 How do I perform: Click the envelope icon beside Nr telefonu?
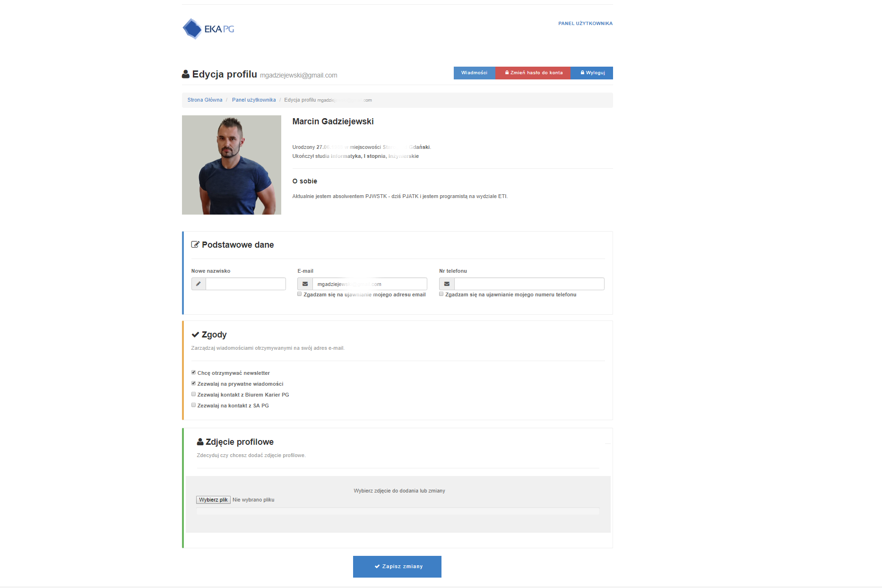pos(447,284)
